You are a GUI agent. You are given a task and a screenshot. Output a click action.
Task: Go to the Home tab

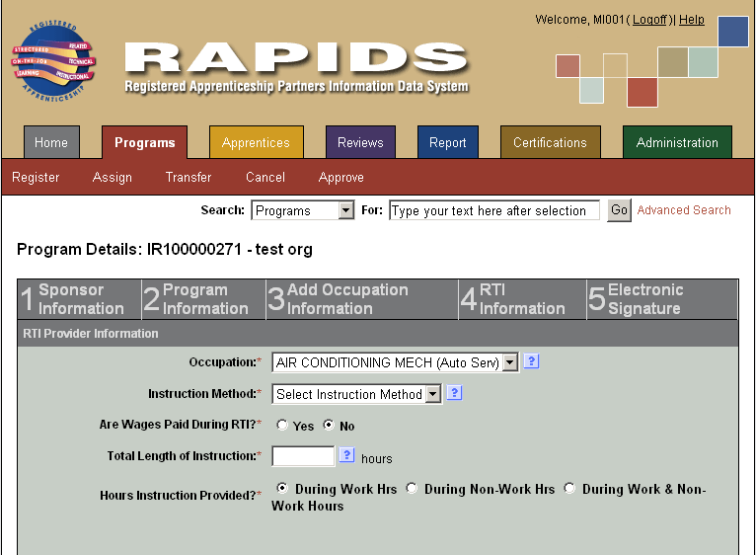[x=51, y=142]
